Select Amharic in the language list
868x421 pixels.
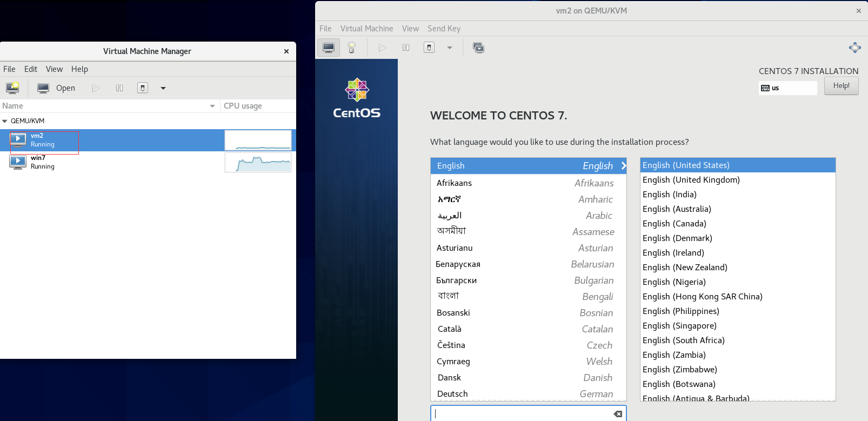click(529, 199)
